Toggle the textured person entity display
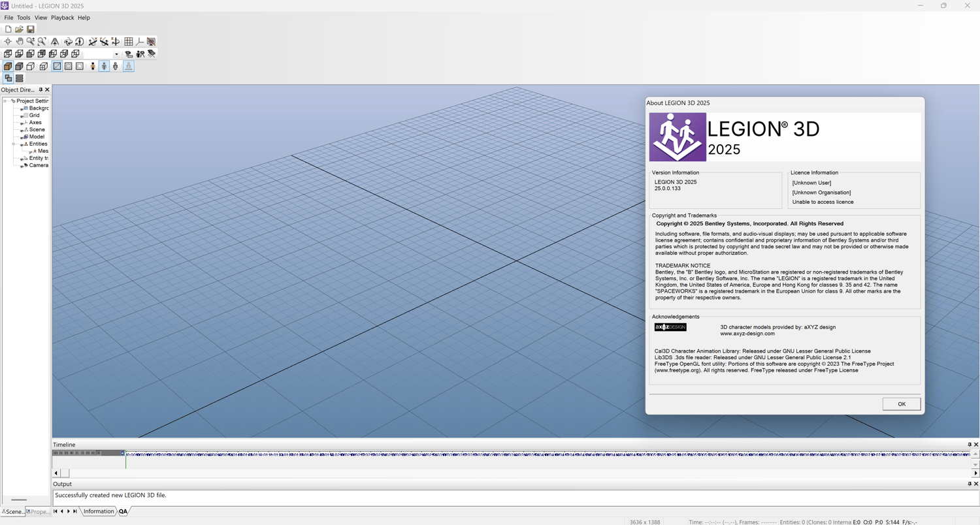Viewport: 980px width, 525px height. [x=93, y=67]
